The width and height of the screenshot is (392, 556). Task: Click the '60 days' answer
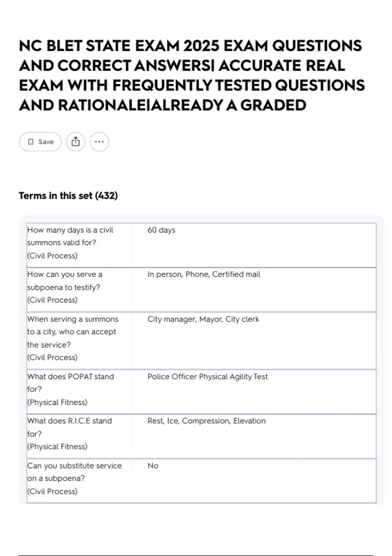161,230
